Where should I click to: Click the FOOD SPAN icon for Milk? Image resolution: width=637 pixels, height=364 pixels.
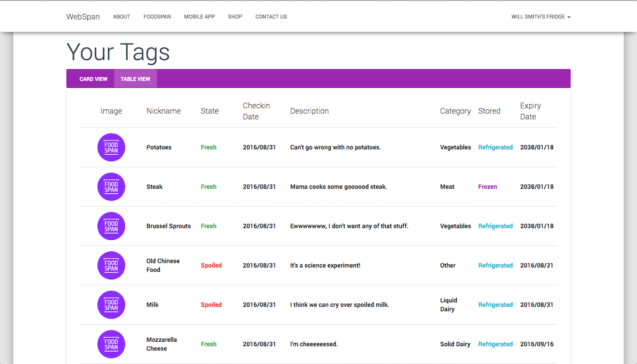(x=111, y=305)
